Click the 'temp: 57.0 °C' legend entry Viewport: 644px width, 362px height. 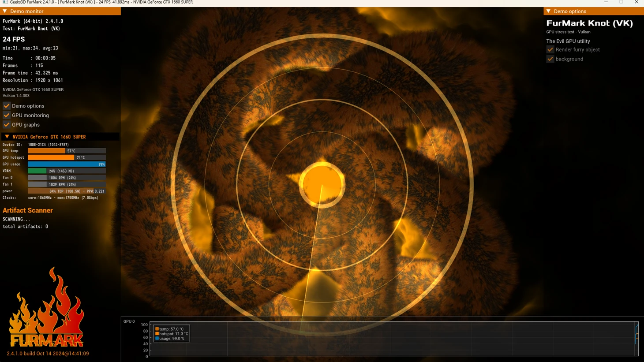tap(172, 329)
